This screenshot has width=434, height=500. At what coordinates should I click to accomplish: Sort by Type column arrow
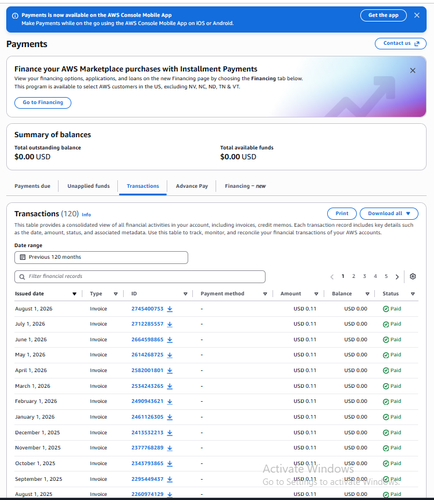point(116,294)
